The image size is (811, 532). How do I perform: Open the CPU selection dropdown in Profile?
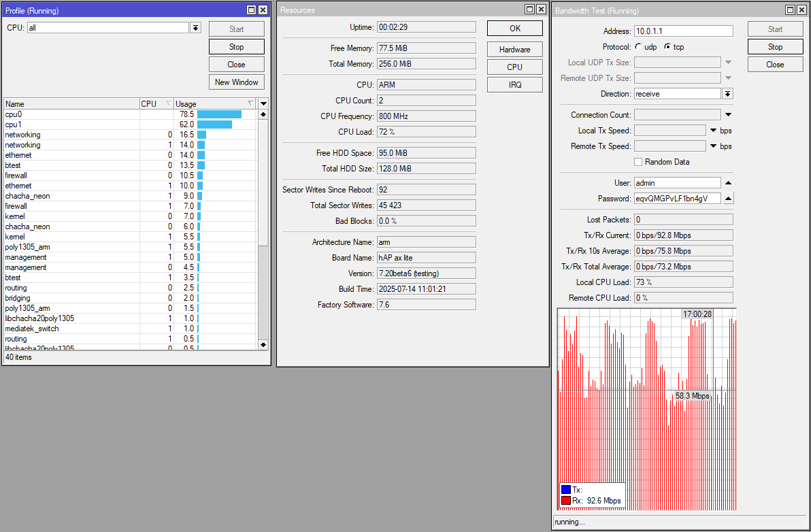pyautogui.click(x=196, y=28)
